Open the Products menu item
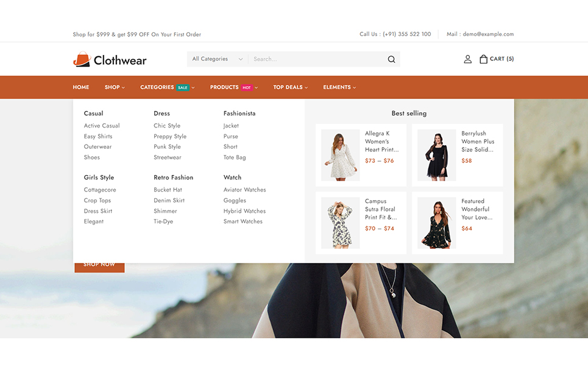This screenshot has width=588, height=366. tap(224, 87)
